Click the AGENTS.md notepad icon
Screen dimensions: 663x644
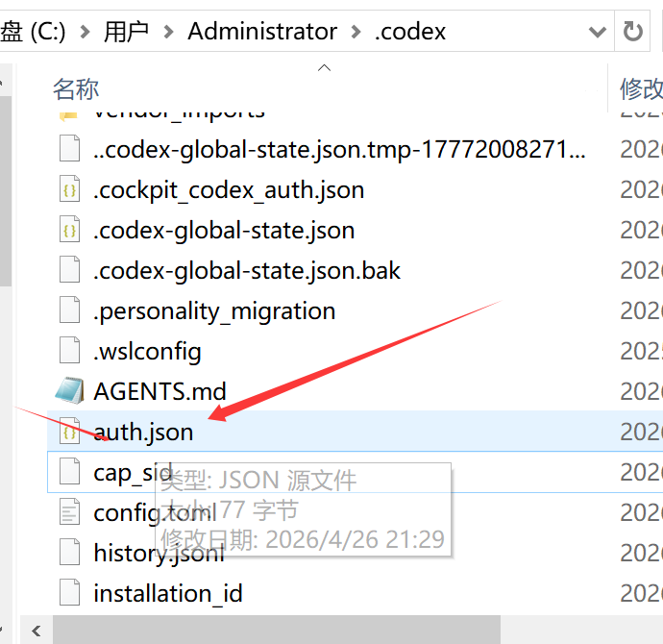click(x=69, y=390)
